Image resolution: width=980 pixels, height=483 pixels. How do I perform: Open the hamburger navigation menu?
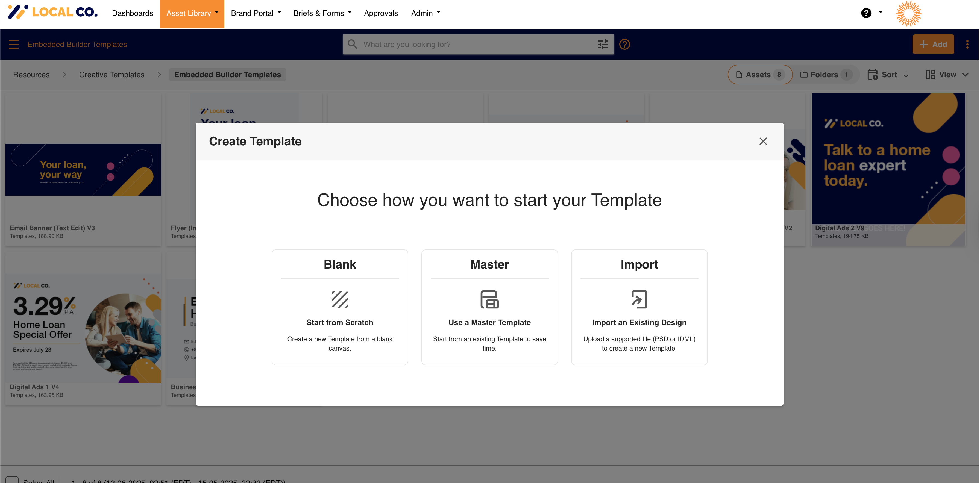[13, 44]
